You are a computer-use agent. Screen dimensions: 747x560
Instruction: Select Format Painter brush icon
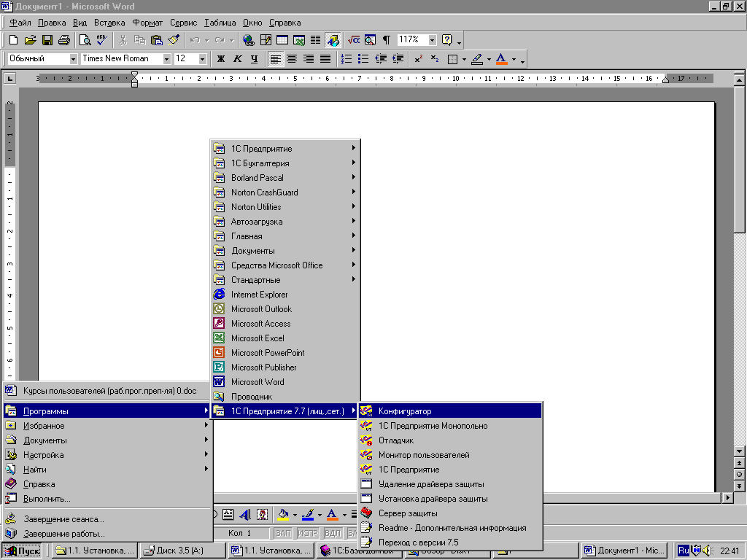174,40
